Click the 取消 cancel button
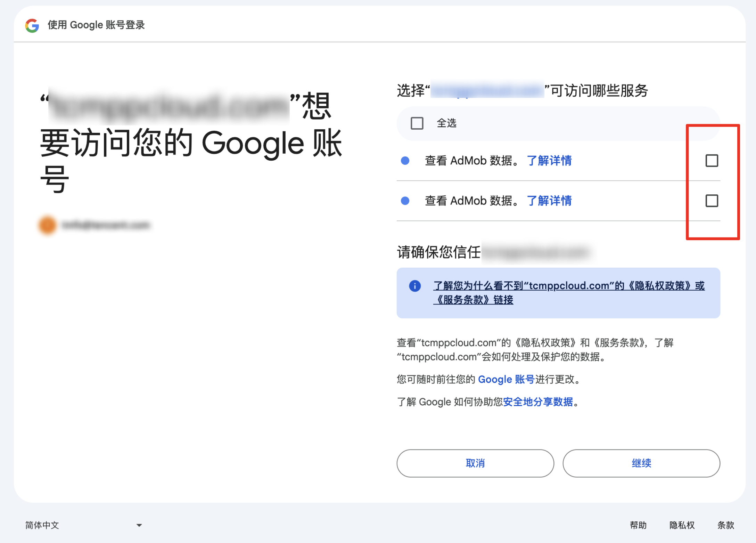756x543 pixels. pyautogui.click(x=475, y=463)
